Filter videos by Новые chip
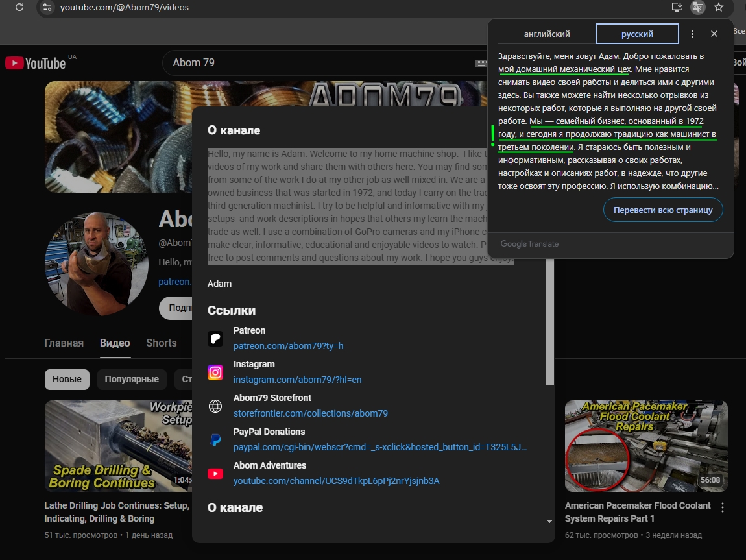This screenshot has height=560, width=746. 67,379
